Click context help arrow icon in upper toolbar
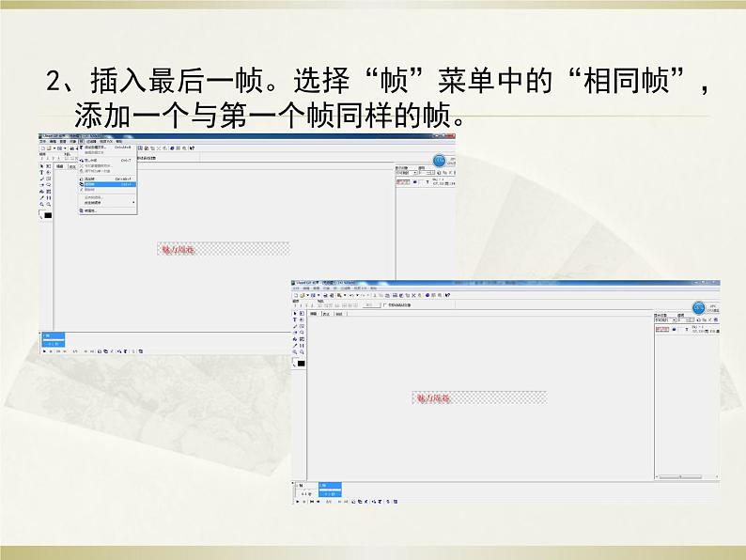Image resolution: width=746 pixels, height=560 pixels. 192,148
